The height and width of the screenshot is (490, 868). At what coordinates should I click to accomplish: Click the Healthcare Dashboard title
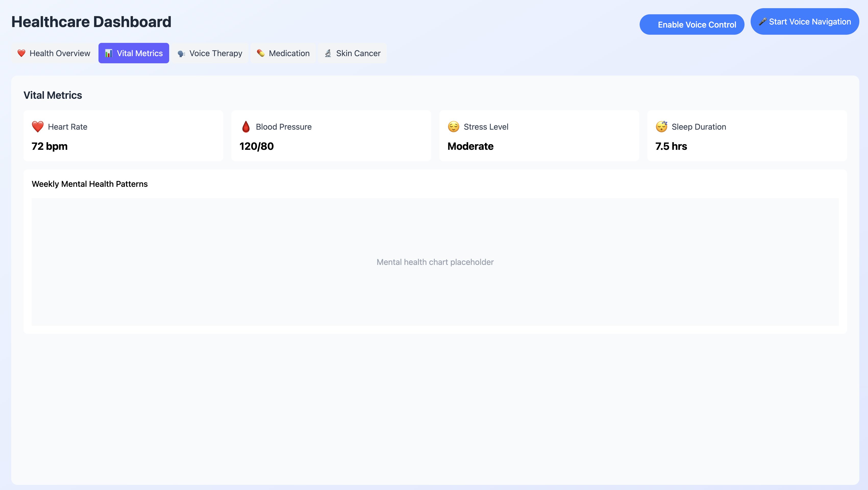(91, 22)
